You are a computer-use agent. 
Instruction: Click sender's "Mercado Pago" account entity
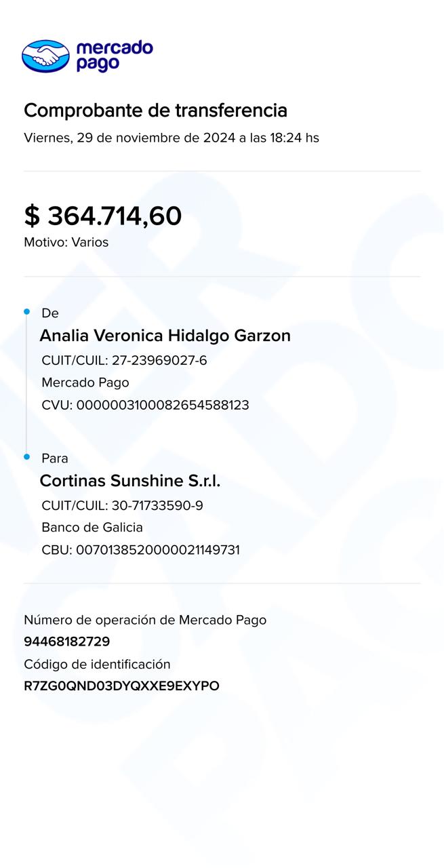pos(85,382)
